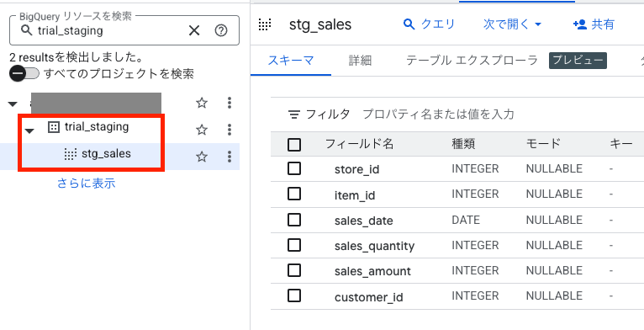This screenshot has width=644, height=330.
Task: Open more options for trial_staging dataset
Action: pos(230,130)
